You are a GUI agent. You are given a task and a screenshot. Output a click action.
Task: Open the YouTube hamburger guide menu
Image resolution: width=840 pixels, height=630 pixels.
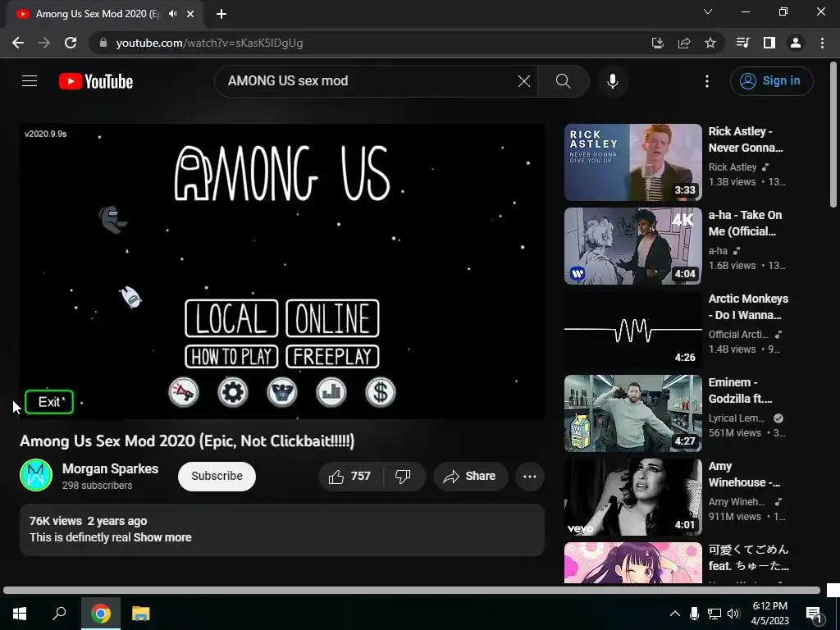pos(30,81)
